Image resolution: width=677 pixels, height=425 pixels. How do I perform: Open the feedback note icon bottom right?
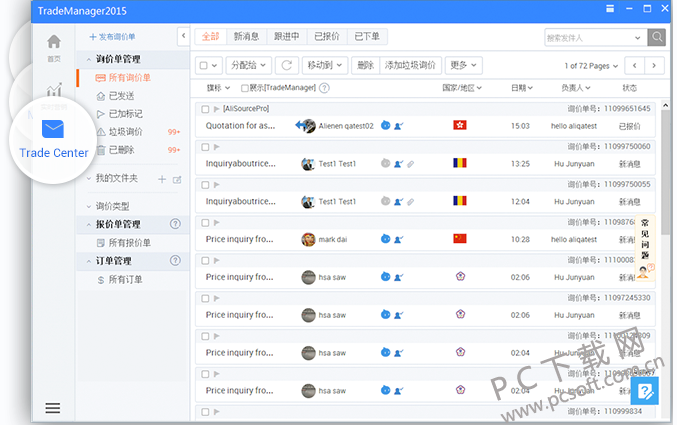pyautogui.click(x=645, y=391)
